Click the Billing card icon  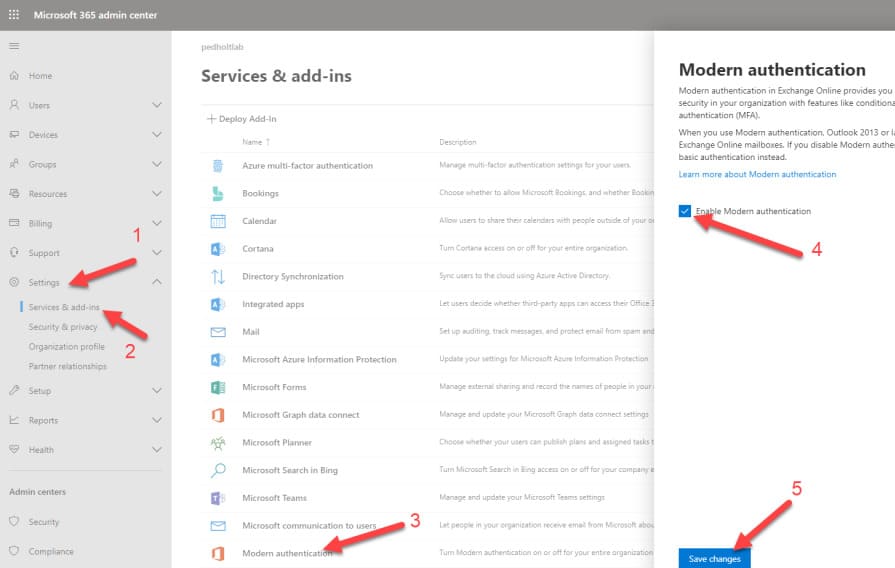[x=14, y=223]
